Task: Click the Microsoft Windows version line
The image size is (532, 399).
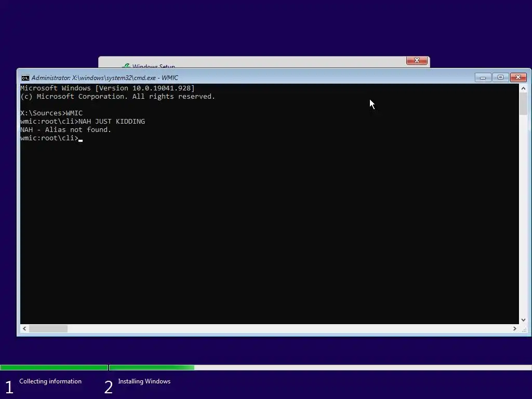Action: coord(108,88)
